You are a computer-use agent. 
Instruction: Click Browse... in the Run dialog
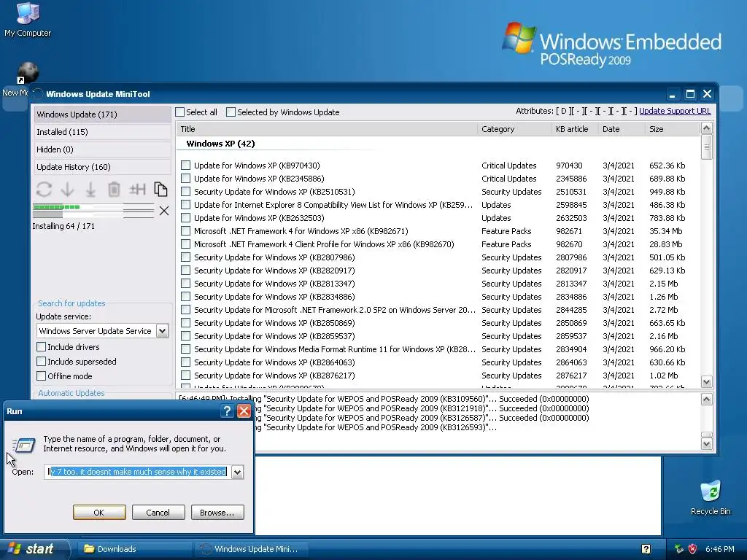pos(217,513)
